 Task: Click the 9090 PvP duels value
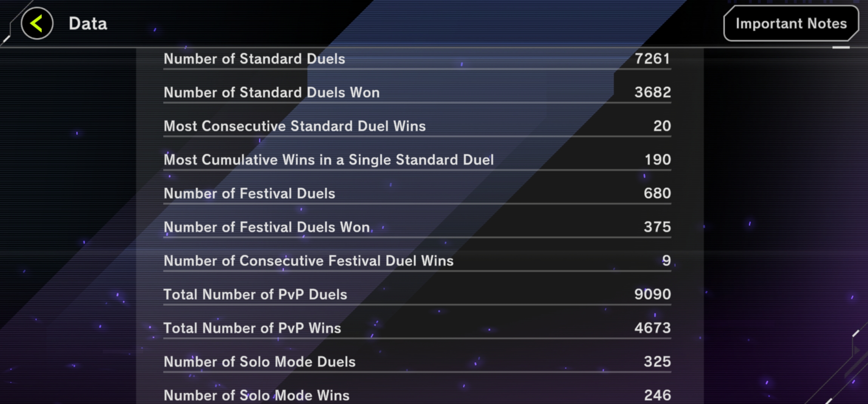pos(652,294)
